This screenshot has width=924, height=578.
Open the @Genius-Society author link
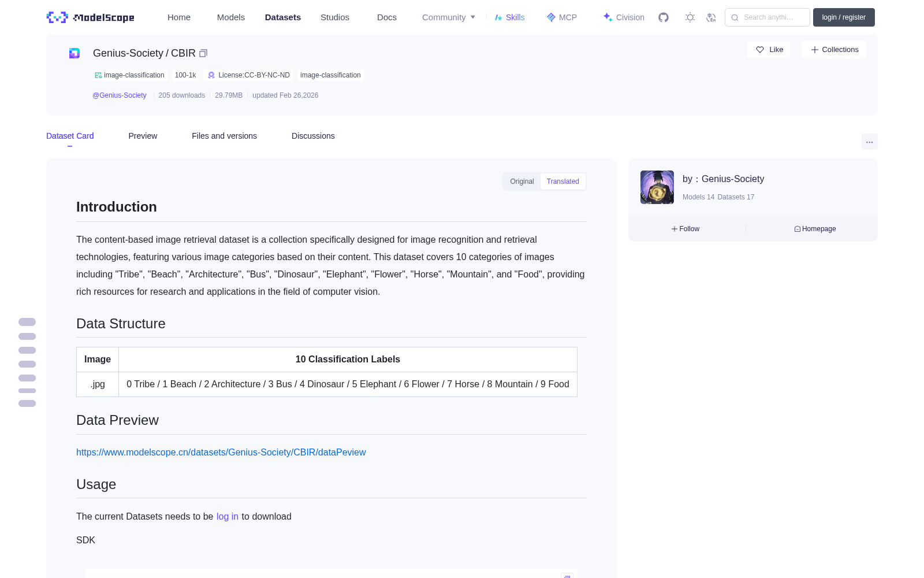pos(120,95)
